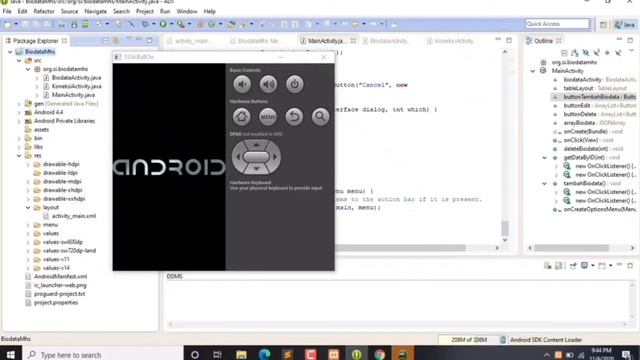Expand the Android 4.4 library node
640x360 pixels.
(19, 112)
